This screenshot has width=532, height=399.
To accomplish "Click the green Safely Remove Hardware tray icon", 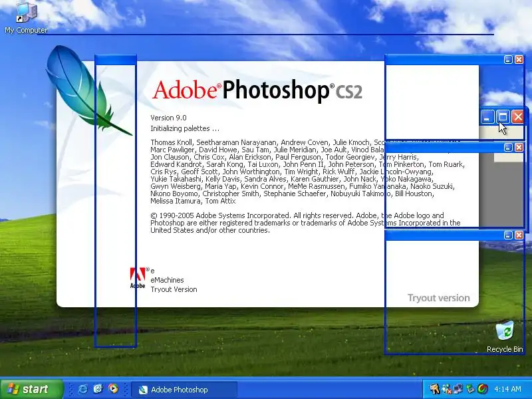I will coord(470,389).
